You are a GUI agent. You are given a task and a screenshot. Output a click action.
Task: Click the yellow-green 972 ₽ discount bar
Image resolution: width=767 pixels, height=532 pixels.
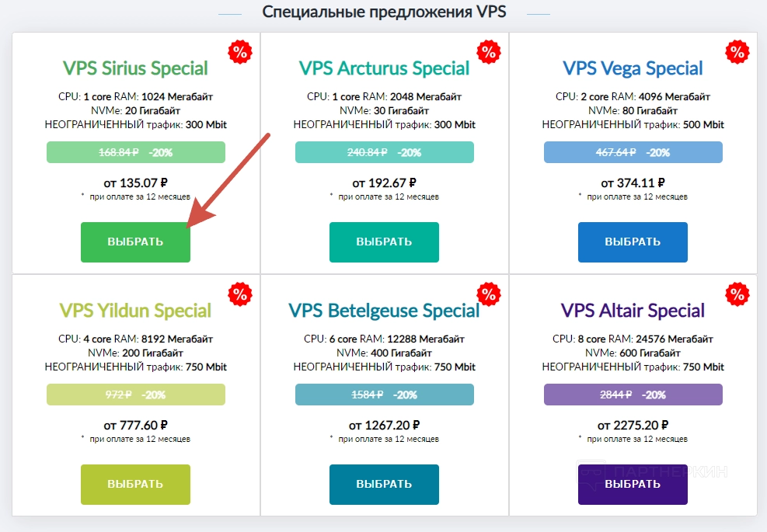135,395
